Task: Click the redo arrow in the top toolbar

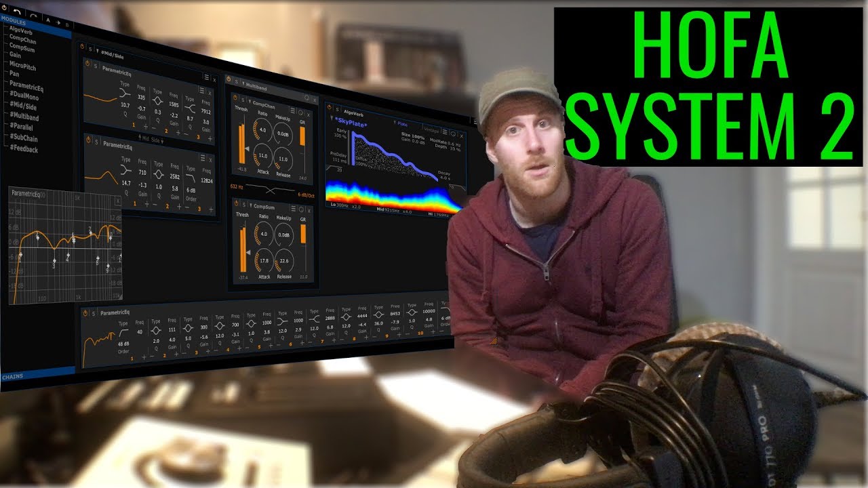Action: point(33,16)
